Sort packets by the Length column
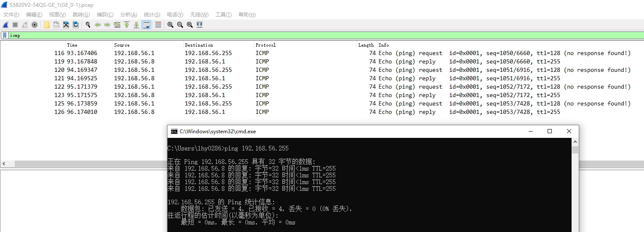The height and width of the screenshot is (232, 644). click(366, 45)
